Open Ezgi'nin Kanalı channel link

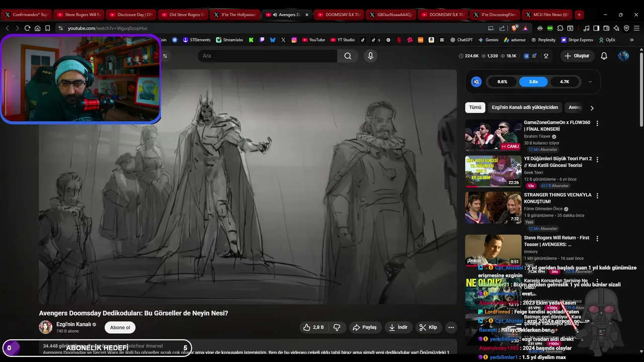pos(73,324)
